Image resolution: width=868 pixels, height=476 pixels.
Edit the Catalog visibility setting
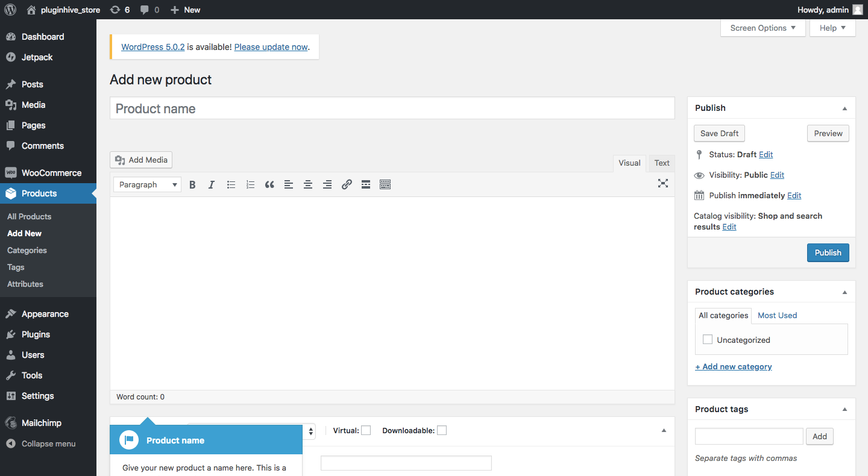(729, 227)
